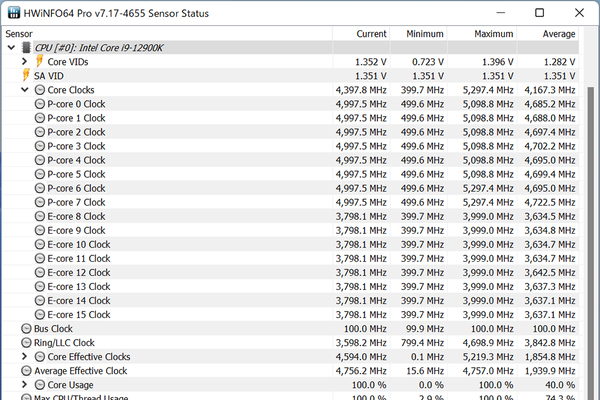The image size is (600, 400).
Task: Expand the Core Usage group
Action: click(x=25, y=384)
